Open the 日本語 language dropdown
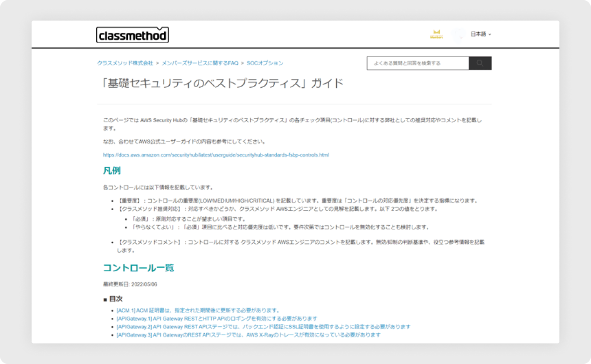Image resolution: width=591 pixels, height=364 pixels. pos(478,34)
